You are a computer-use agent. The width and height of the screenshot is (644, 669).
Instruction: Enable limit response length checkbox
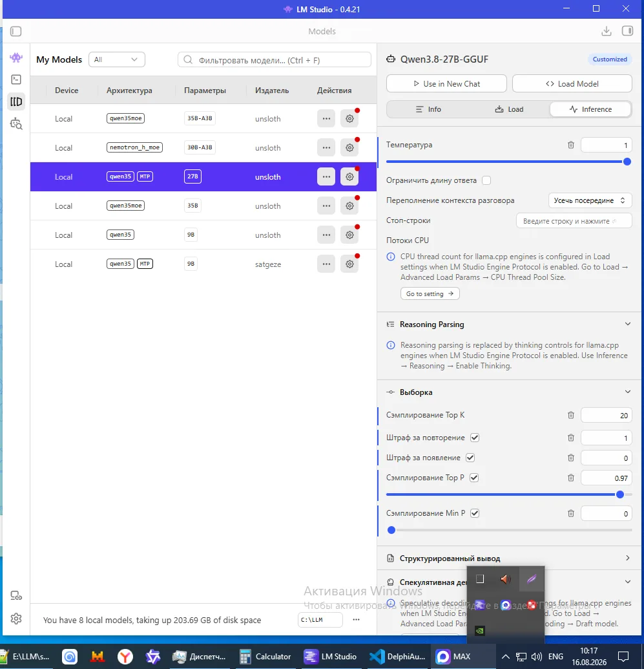tap(486, 180)
